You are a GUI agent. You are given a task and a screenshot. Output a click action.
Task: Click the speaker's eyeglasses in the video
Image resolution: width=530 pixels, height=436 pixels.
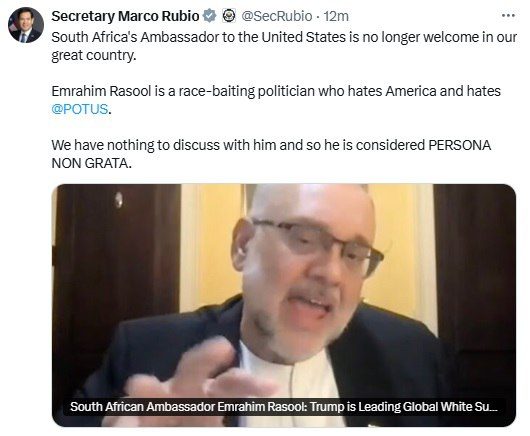pyautogui.click(x=318, y=245)
